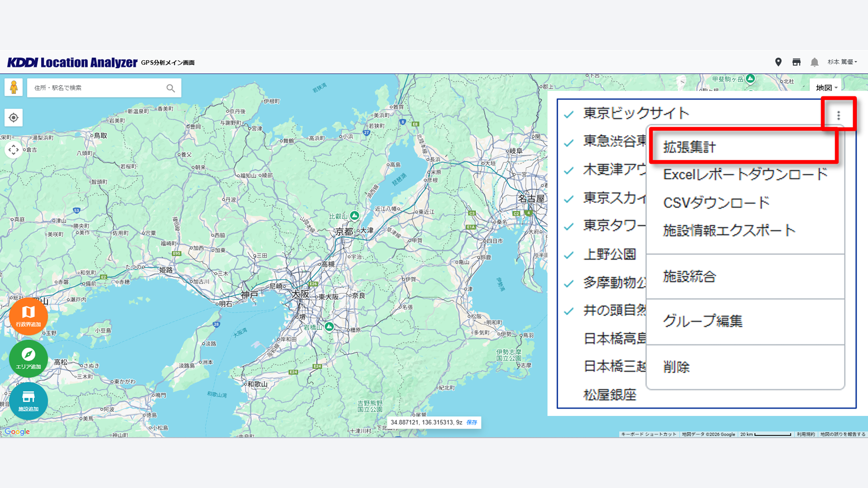This screenshot has height=488, width=868.
Task: Click the store icon in header
Action: [796, 62]
